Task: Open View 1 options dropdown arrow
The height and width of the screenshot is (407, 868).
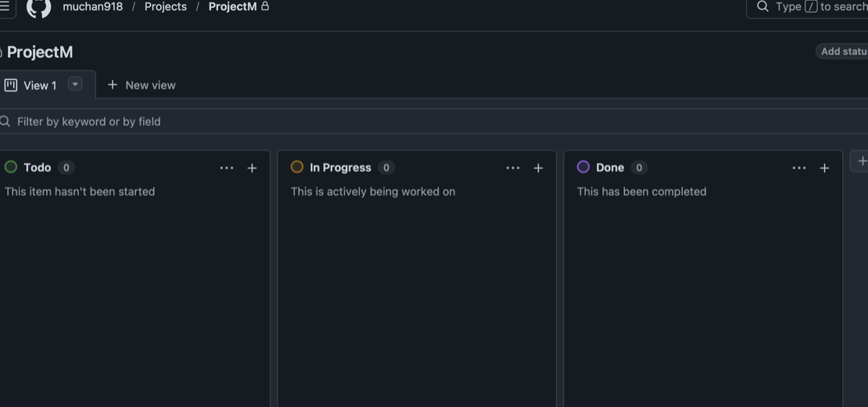Action: pos(75,85)
